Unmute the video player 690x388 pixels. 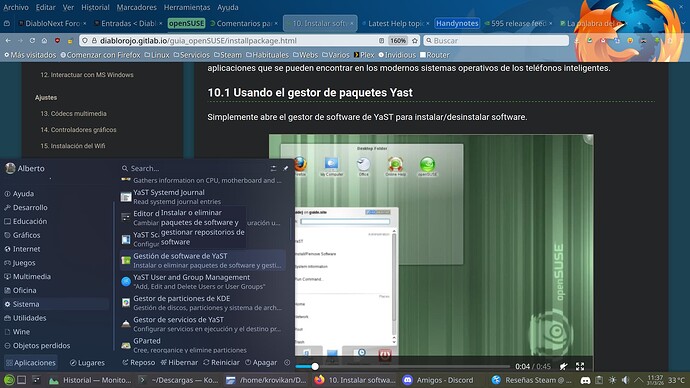(x=563, y=366)
